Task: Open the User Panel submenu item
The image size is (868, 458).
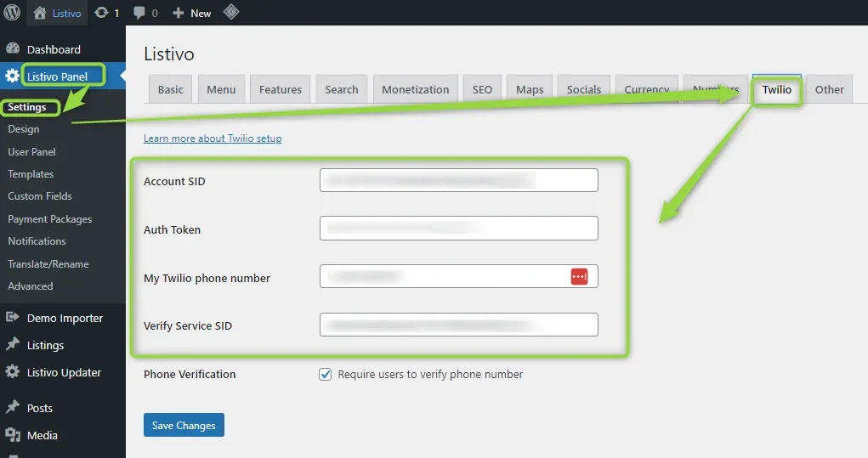Action: pyautogui.click(x=31, y=151)
